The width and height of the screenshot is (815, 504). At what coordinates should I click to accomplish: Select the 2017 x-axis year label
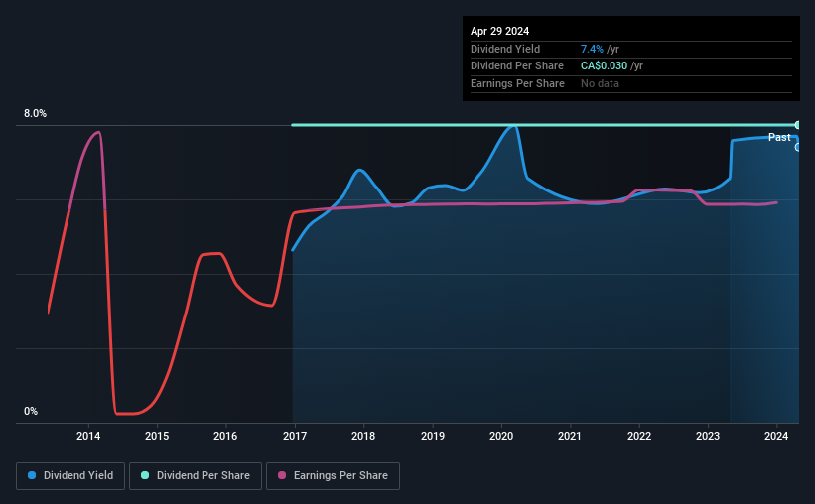295,436
